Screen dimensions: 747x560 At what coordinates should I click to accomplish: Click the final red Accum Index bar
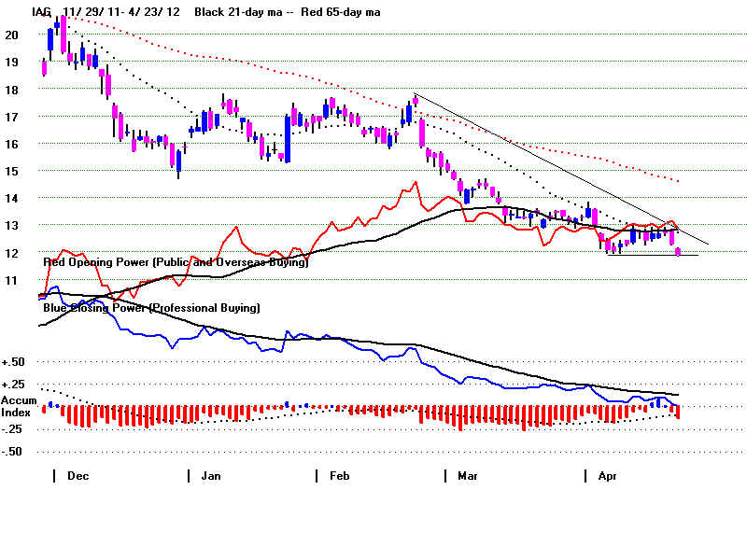pos(678,412)
